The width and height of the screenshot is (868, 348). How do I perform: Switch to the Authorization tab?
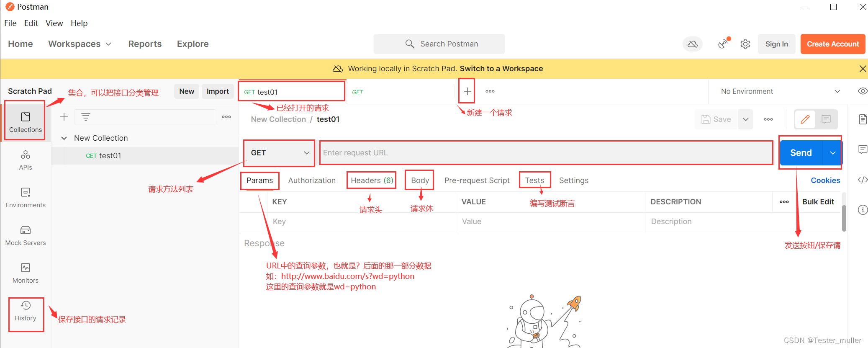[312, 180]
